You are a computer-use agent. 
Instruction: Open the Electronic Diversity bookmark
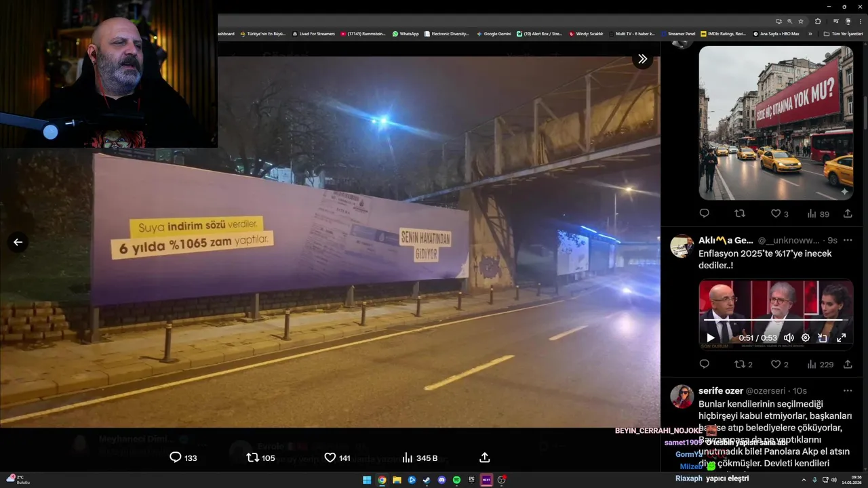pos(446,33)
